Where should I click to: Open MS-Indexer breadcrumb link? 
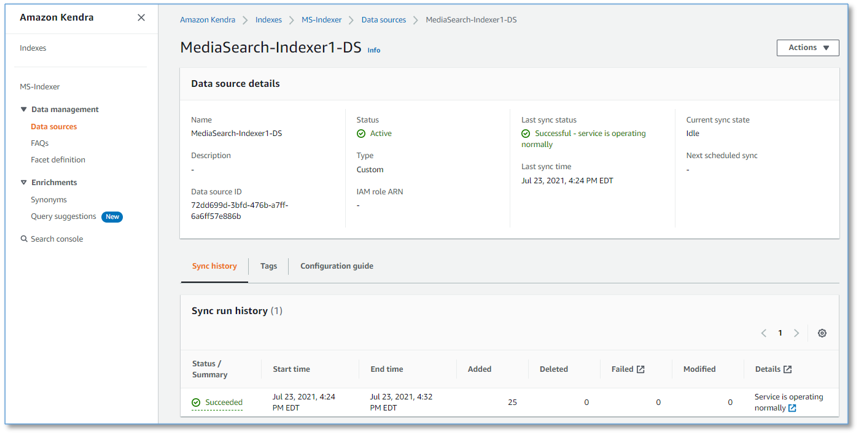321,20
